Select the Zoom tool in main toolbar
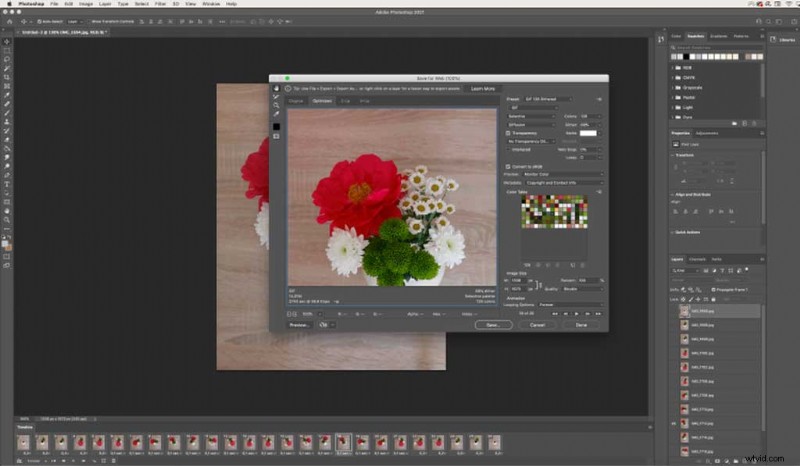The width and height of the screenshot is (800, 466). pyautogui.click(x=7, y=220)
